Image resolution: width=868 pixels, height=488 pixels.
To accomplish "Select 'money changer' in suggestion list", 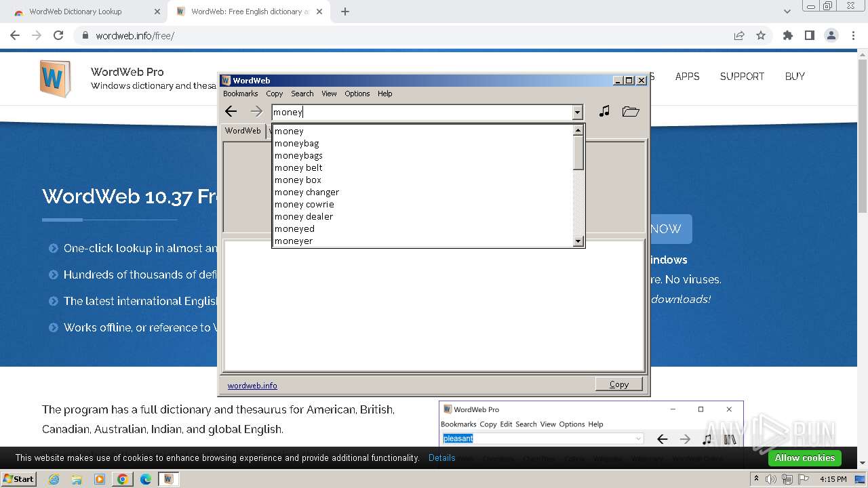I will pos(422,192).
